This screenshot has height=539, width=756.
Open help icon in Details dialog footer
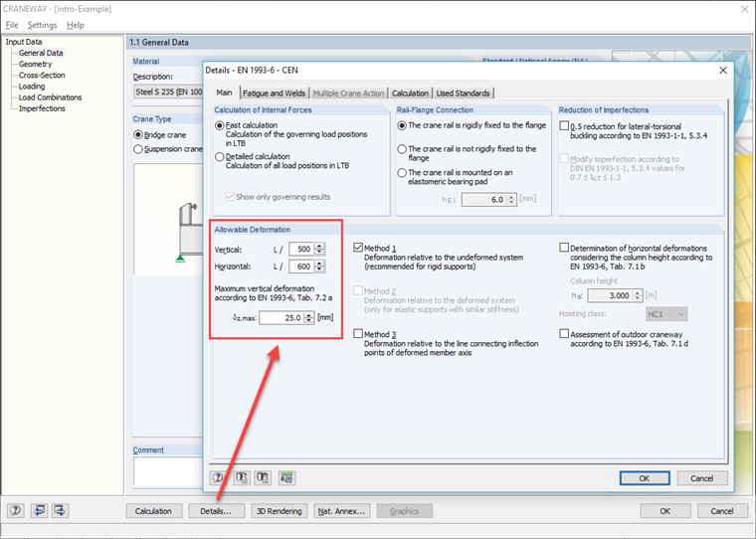(x=218, y=477)
